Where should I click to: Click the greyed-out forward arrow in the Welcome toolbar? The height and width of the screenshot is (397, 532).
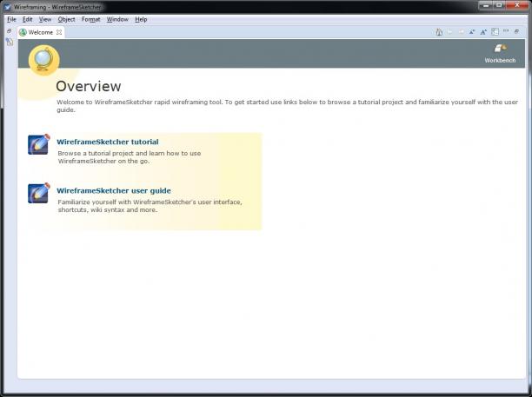[x=461, y=32]
